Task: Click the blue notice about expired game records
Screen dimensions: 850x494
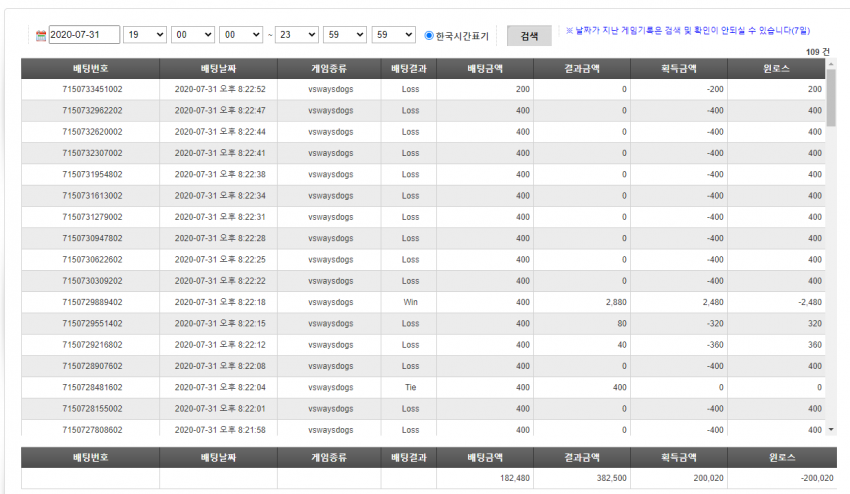Action: tap(688, 31)
